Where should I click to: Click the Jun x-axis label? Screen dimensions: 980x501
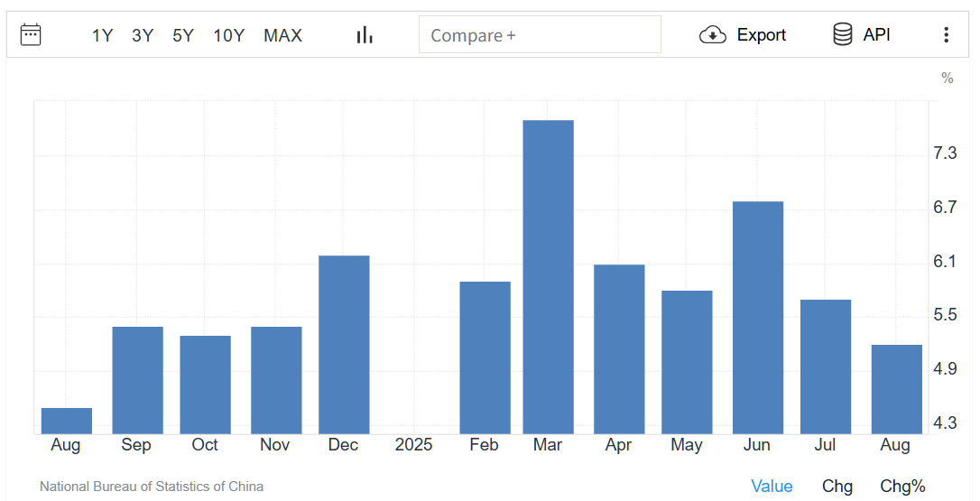[757, 445]
